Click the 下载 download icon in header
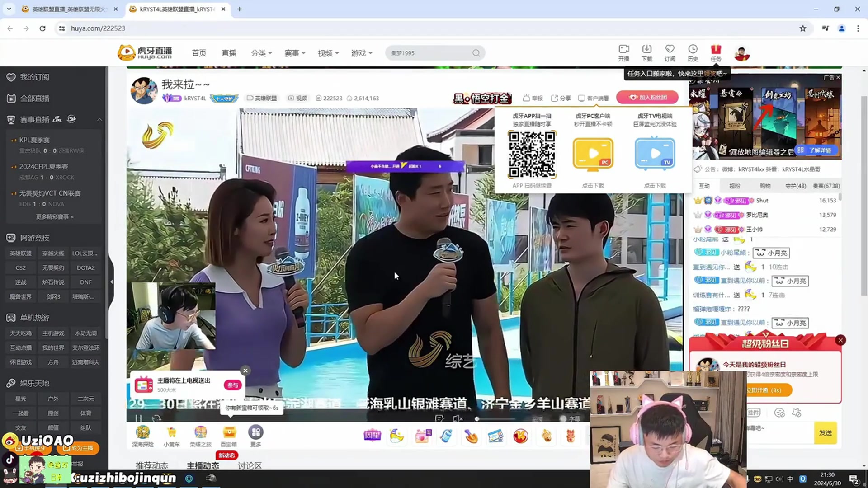Screen dimensions: 868x488 [x=647, y=49]
